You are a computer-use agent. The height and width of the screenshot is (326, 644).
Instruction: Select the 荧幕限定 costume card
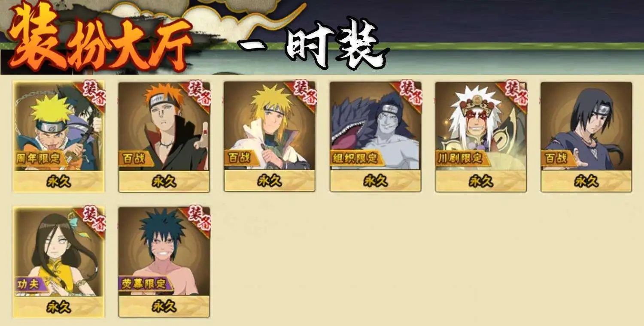pos(164,262)
